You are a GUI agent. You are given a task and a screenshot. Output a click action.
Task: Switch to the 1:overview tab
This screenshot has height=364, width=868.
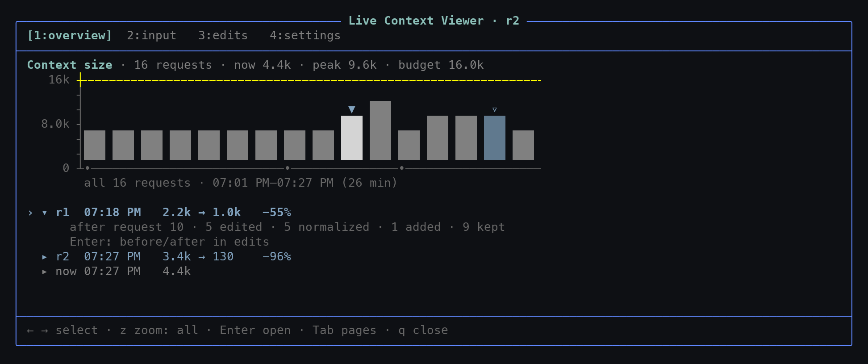click(70, 35)
